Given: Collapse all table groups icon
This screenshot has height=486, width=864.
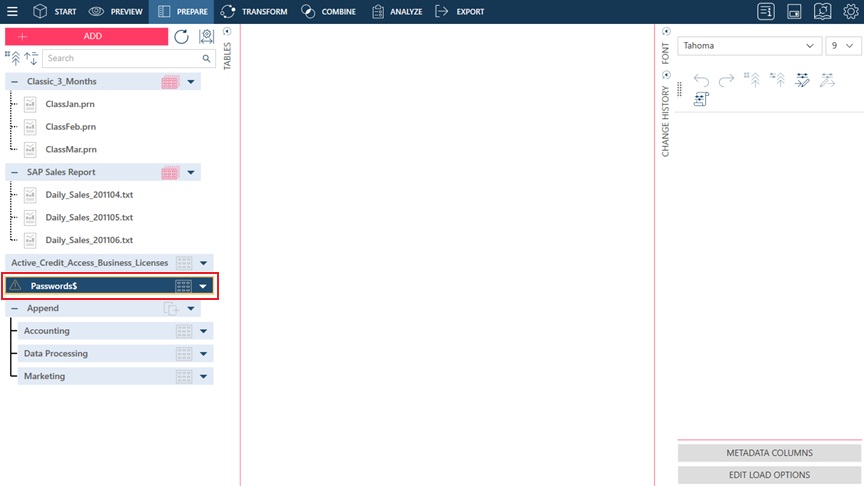Looking at the screenshot, I should click(13, 57).
